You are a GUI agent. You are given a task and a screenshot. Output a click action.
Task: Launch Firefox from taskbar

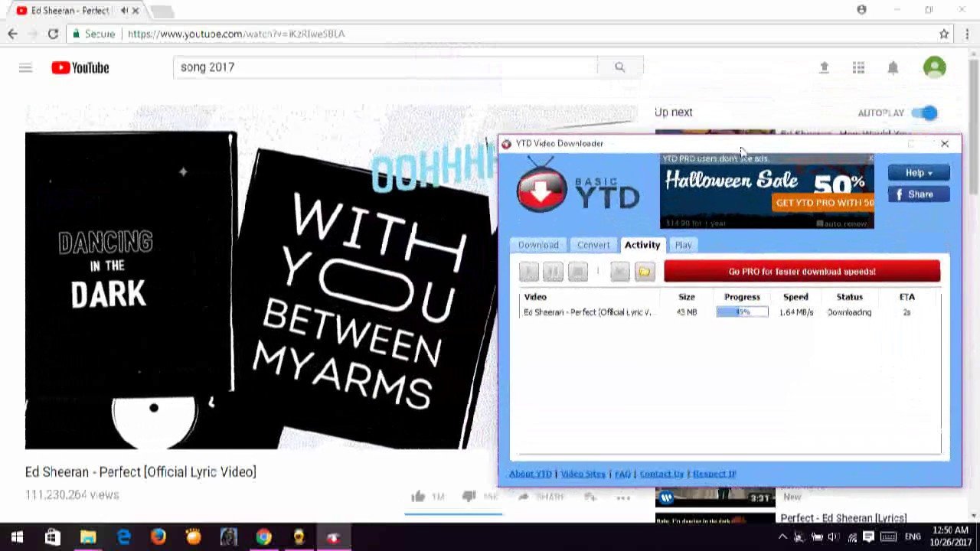158,537
